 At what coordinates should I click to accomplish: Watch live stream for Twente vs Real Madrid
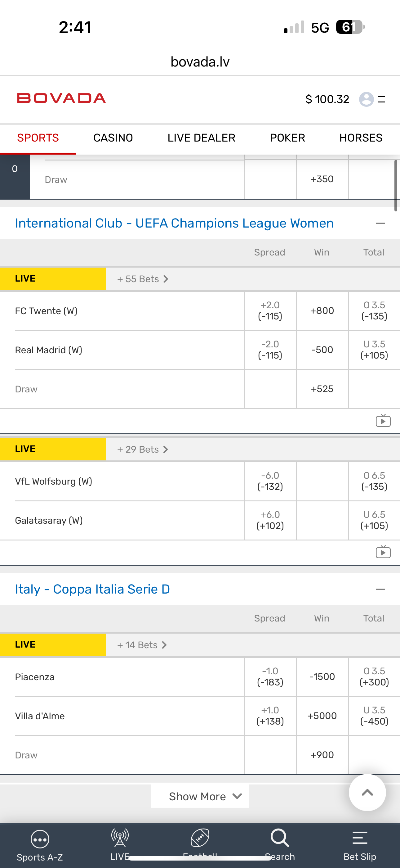[383, 421]
